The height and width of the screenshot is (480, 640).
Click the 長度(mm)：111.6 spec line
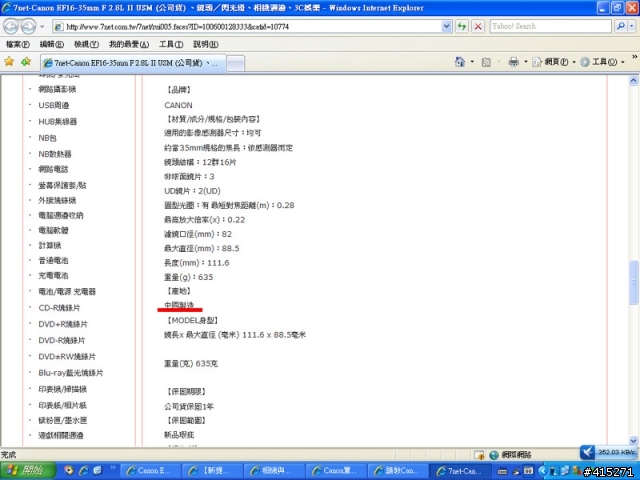(197, 263)
